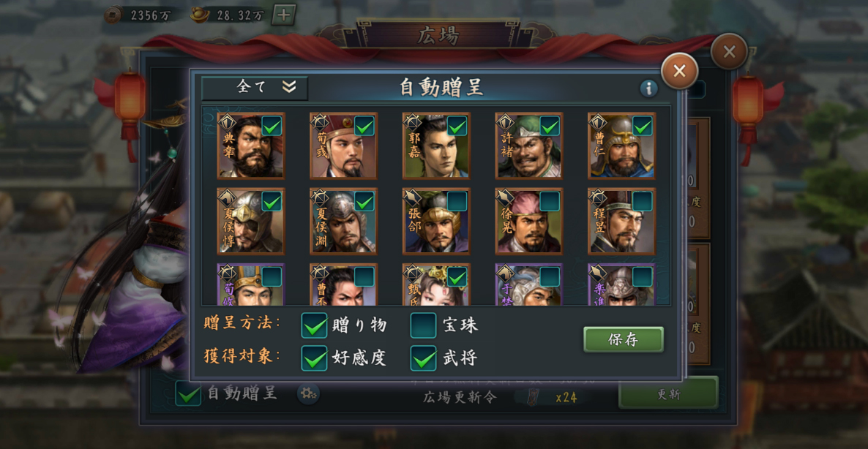Click the plus icon next to gold ingots
Viewport: 868px width, 449px height.
tap(283, 15)
